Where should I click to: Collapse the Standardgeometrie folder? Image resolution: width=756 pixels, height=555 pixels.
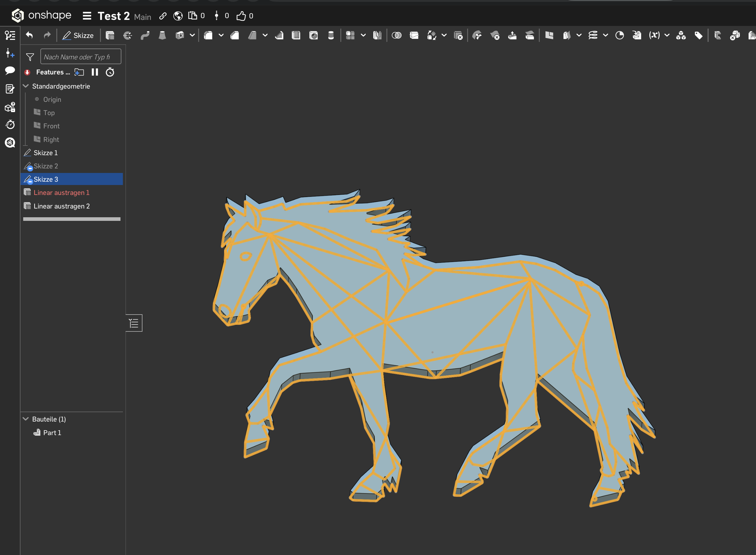[26, 86]
